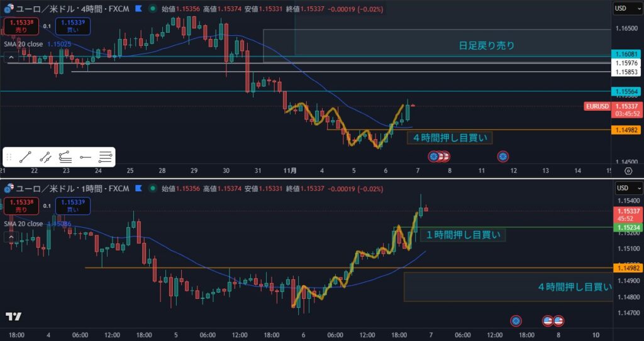Click the blue flag icon on the 1-hour chart
Image resolution: width=644 pixels, height=341 pixels.
pos(137,188)
